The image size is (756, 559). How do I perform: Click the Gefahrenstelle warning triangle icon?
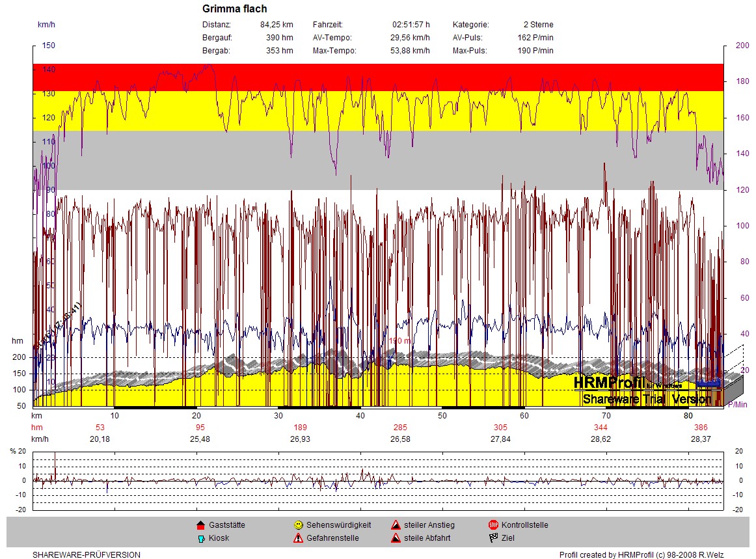(x=298, y=538)
